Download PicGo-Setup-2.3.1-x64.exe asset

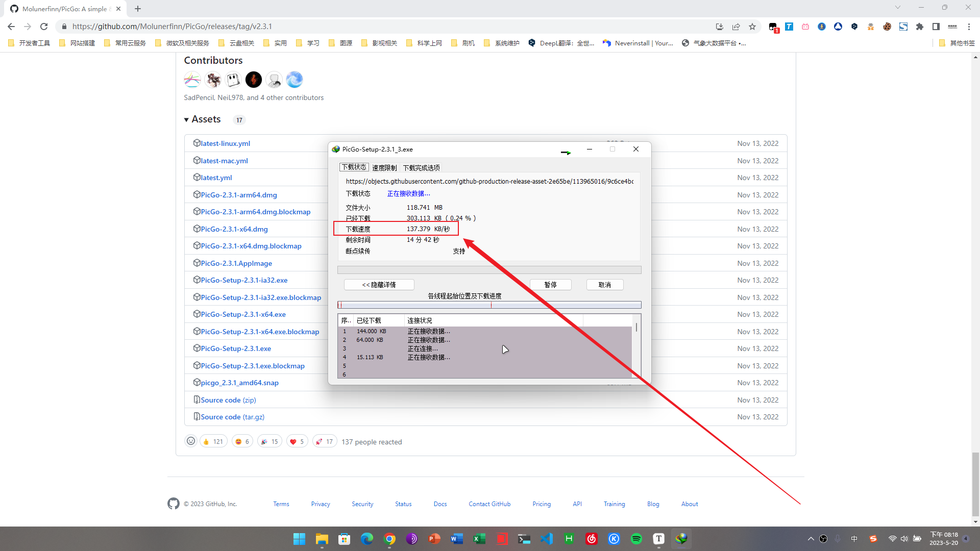(243, 314)
